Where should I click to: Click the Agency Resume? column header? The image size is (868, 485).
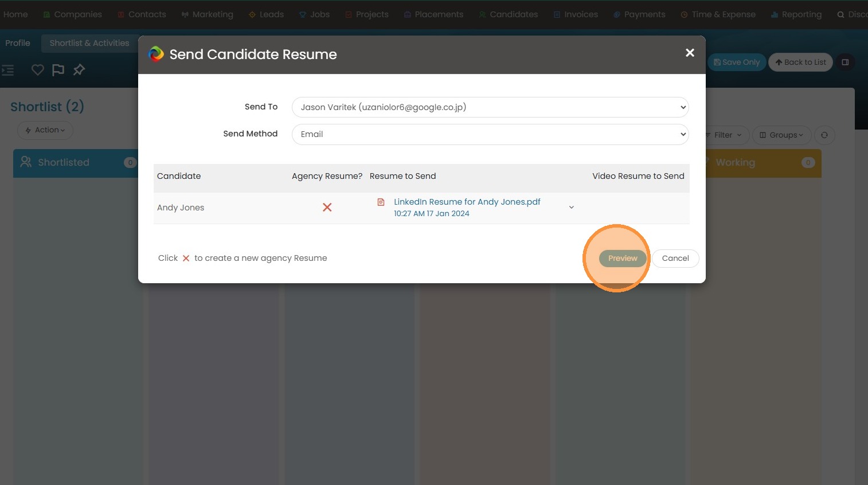327,176
